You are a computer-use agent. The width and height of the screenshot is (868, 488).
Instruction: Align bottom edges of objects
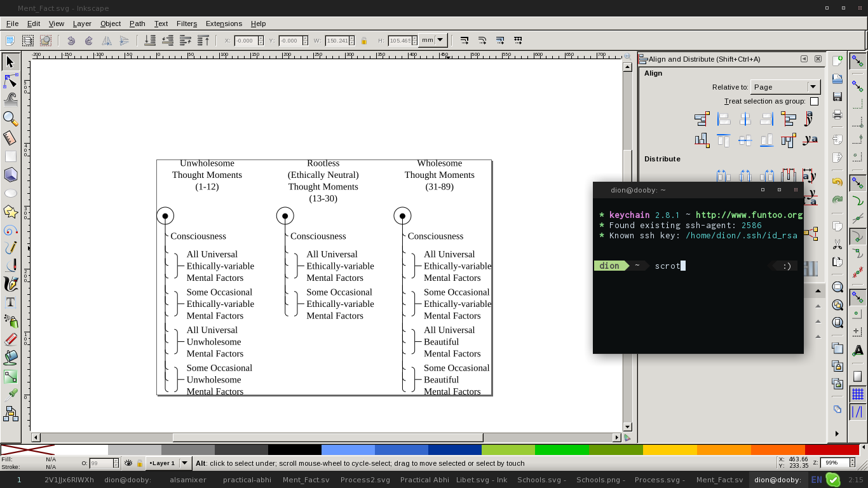pyautogui.click(x=766, y=140)
